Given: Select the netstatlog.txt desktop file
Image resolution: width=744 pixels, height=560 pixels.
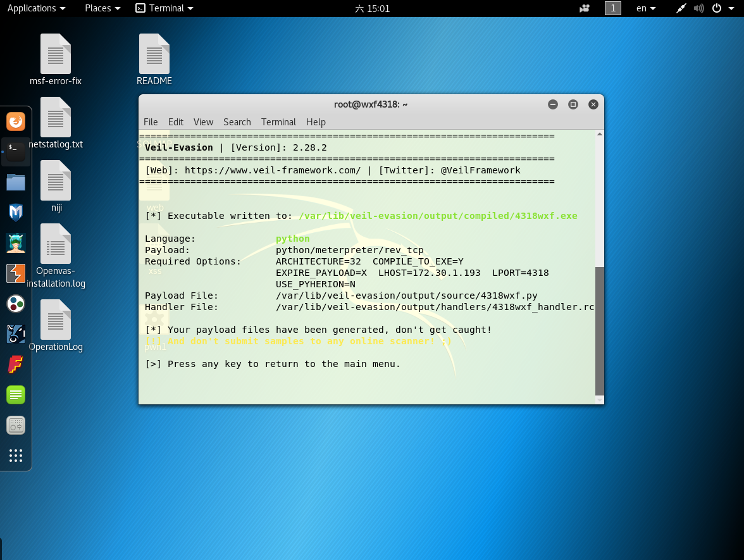Looking at the screenshot, I should (x=56, y=123).
